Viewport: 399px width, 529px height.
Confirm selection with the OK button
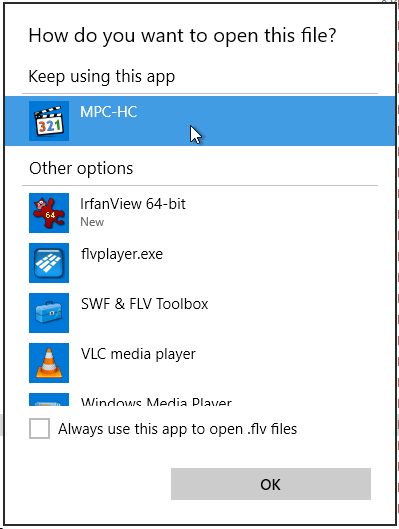click(271, 484)
